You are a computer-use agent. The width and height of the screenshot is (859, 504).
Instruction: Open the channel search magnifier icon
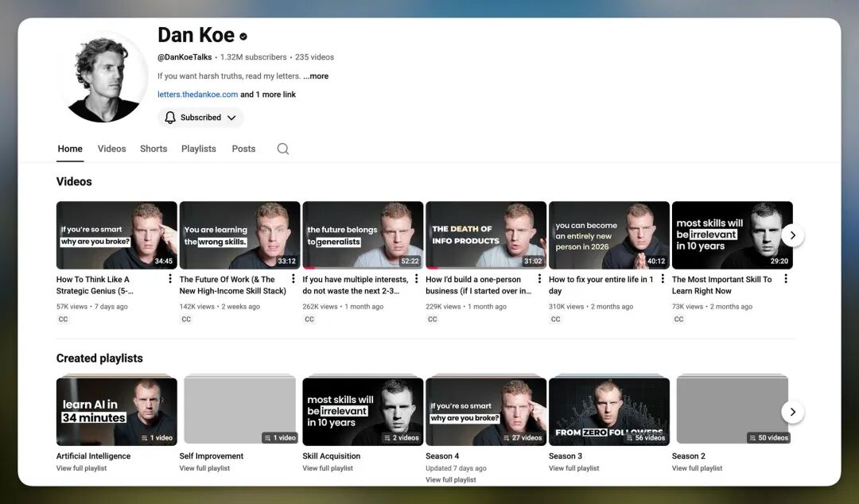(x=282, y=149)
